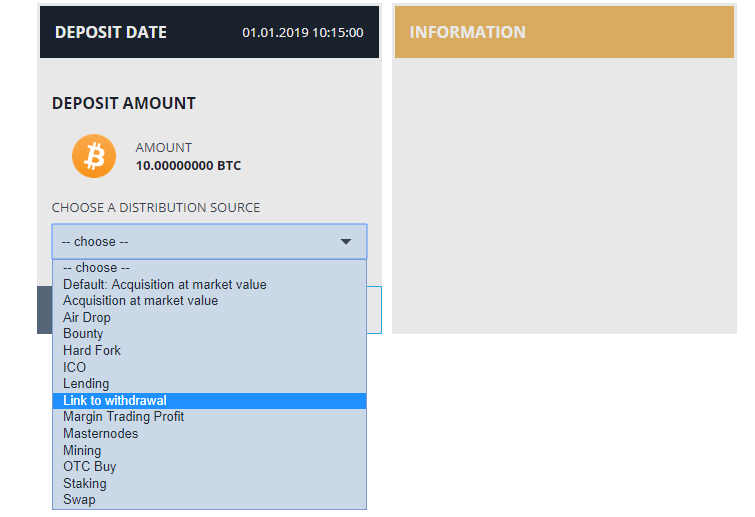Select Staking from the dropdown
Viewport: 755px width, 517px height.
209,483
